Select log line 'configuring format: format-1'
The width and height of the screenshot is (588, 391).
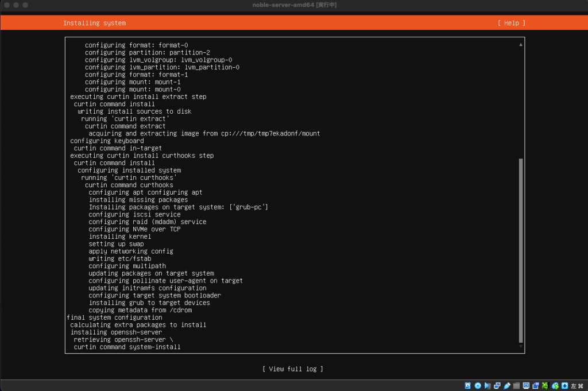[137, 75]
